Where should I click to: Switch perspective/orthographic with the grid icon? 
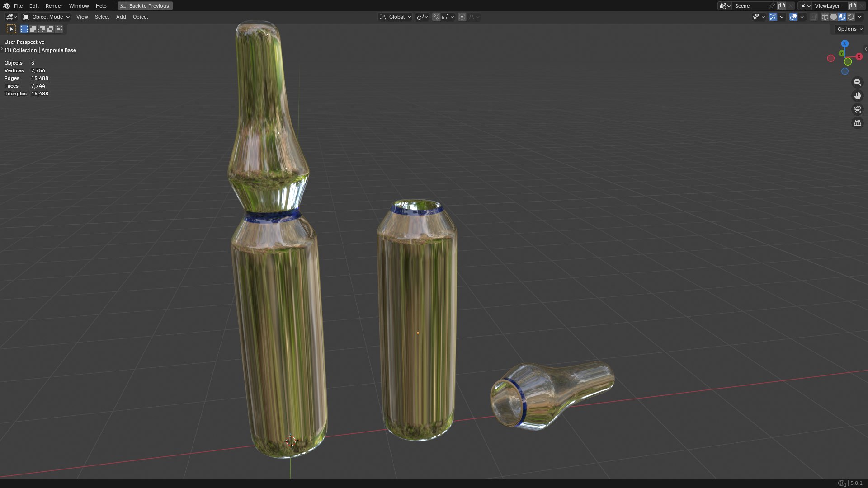857,123
